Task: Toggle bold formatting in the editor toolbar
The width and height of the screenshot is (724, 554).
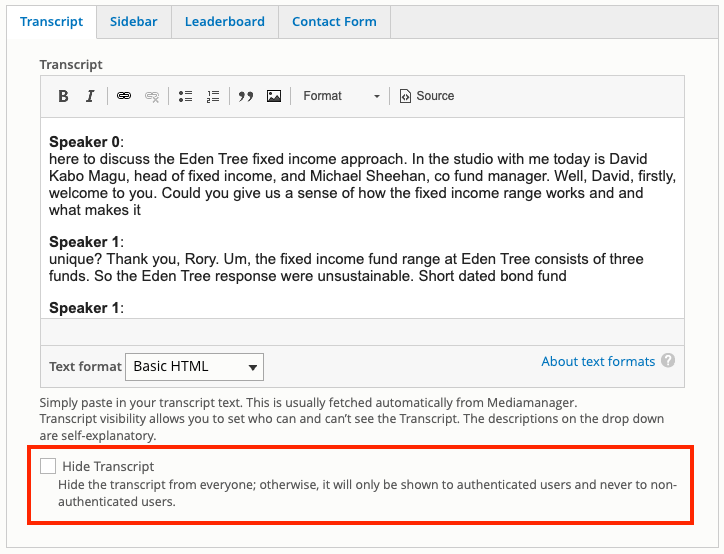Action: click(63, 96)
